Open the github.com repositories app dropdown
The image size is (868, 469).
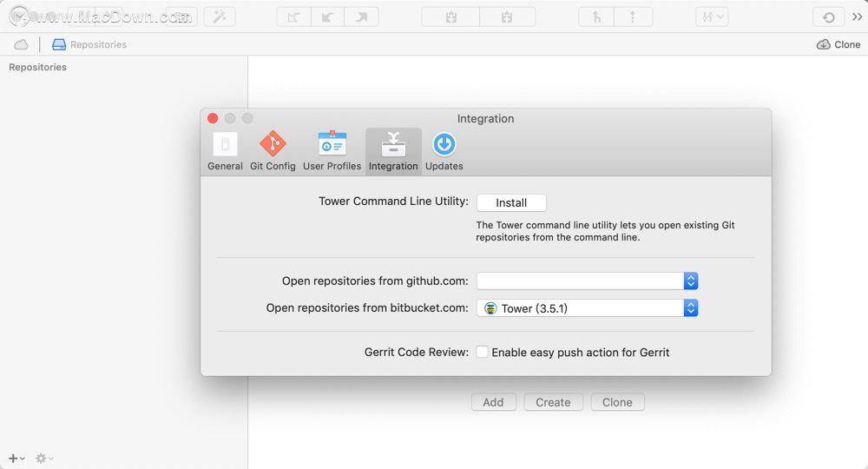click(587, 281)
